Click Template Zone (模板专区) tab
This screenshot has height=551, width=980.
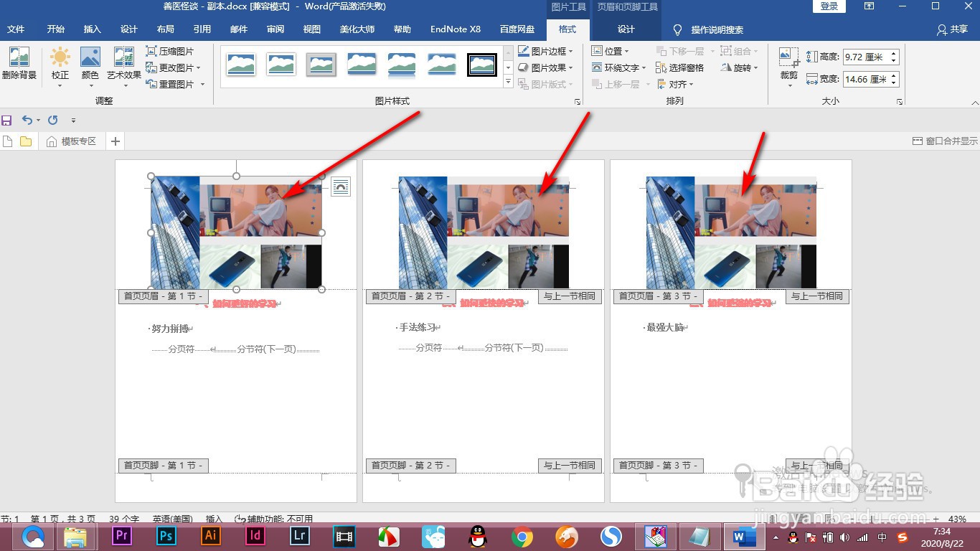click(x=72, y=141)
